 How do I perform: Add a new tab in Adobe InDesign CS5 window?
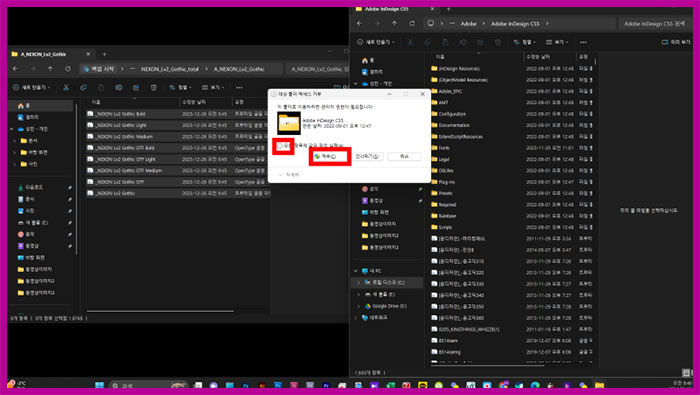449,9
